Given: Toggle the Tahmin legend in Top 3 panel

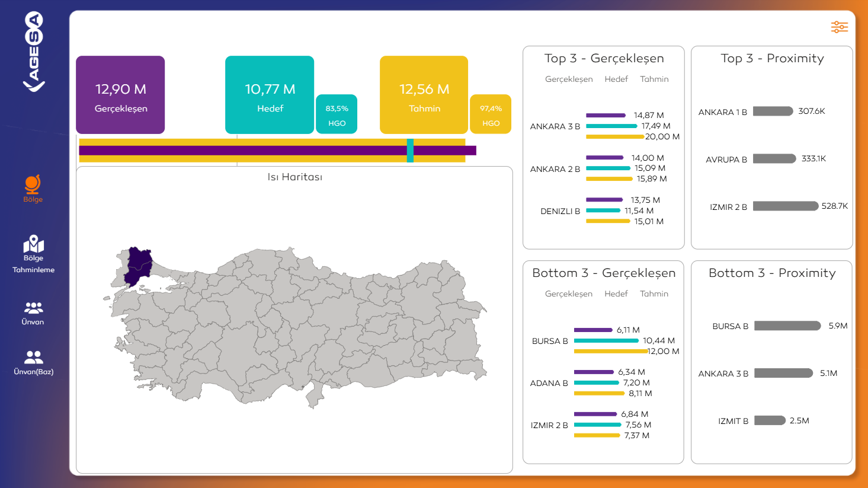Looking at the screenshot, I should tap(654, 78).
